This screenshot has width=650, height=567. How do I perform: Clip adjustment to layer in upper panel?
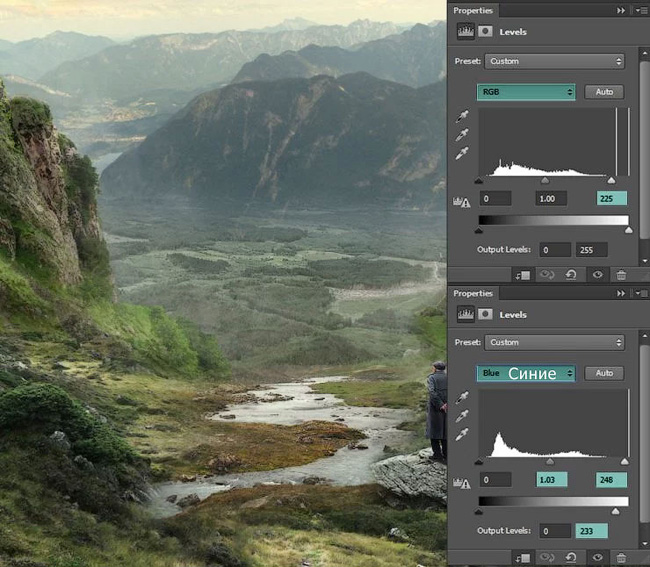tap(523, 275)
